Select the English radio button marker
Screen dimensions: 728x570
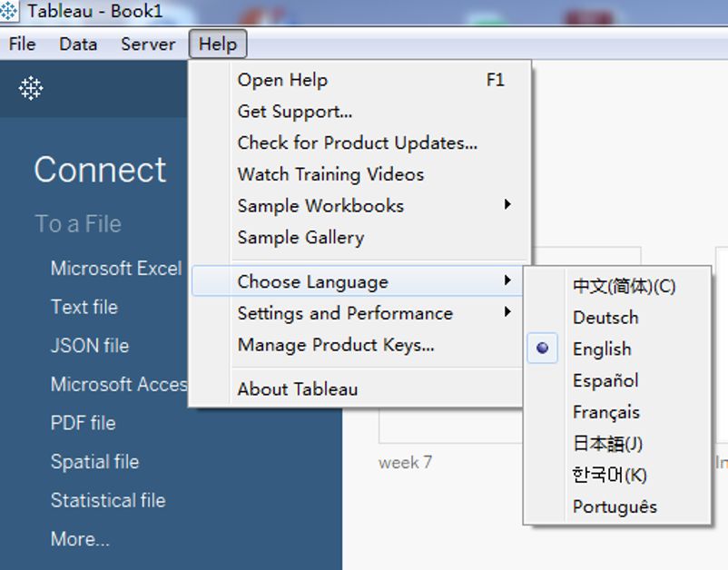pos(542,349)
